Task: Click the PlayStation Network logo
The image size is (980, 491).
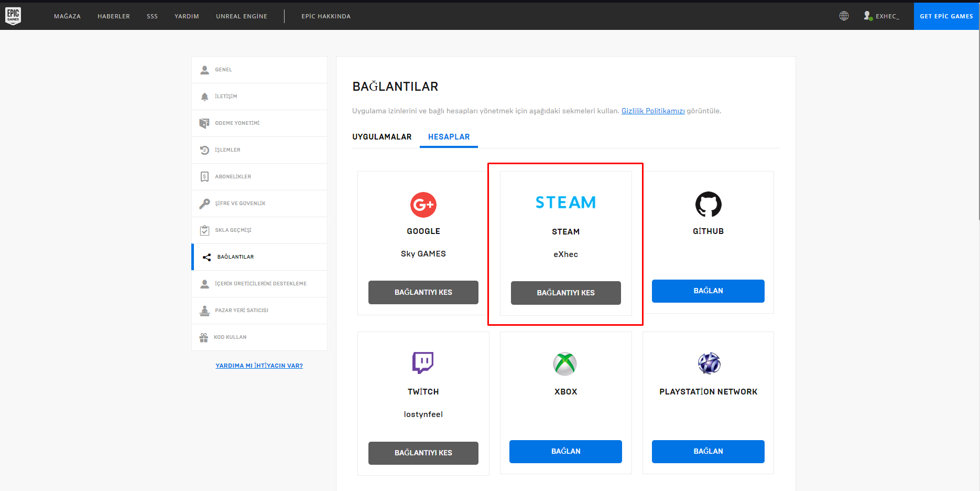Action: [709, 364]
